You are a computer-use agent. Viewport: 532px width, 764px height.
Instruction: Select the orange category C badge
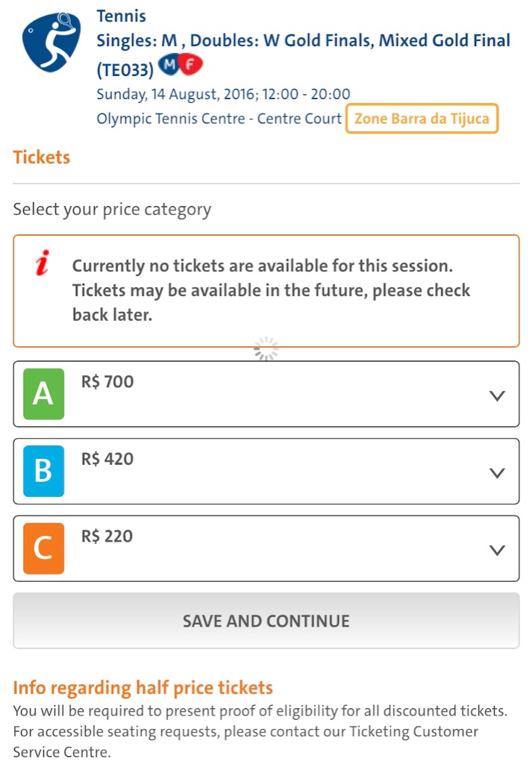tap(44, 548)
